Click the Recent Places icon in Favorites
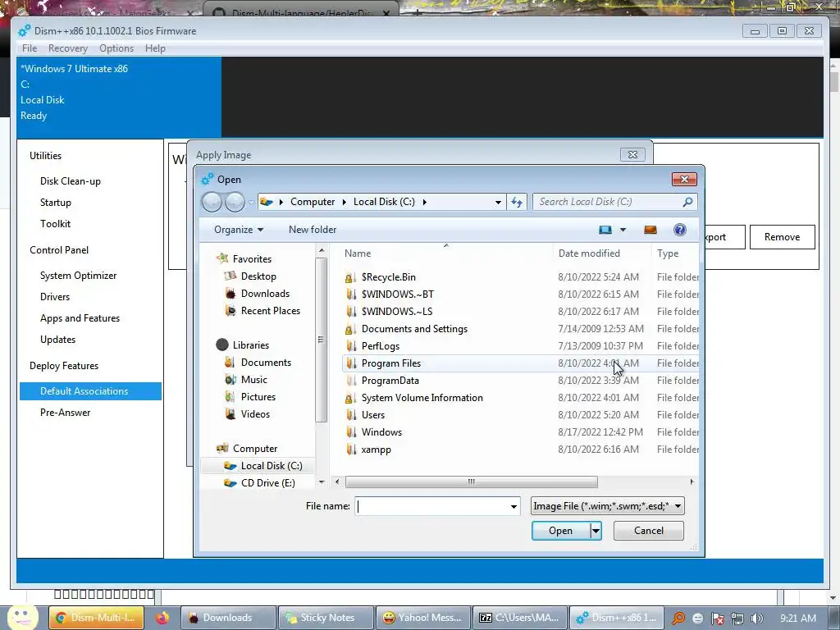This screenshot has width=840, height=630. click(x=231, y=311)
